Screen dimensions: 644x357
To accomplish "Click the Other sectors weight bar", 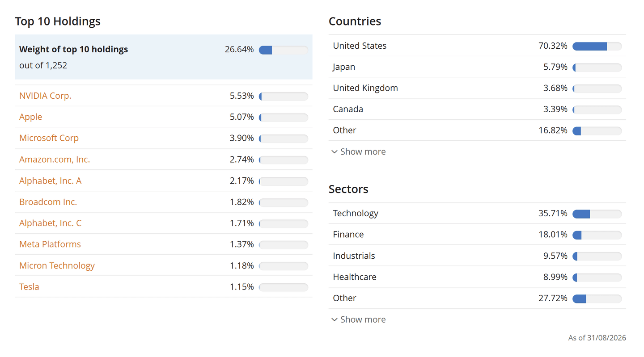I will pyautogui.click(x=597, y=299).
